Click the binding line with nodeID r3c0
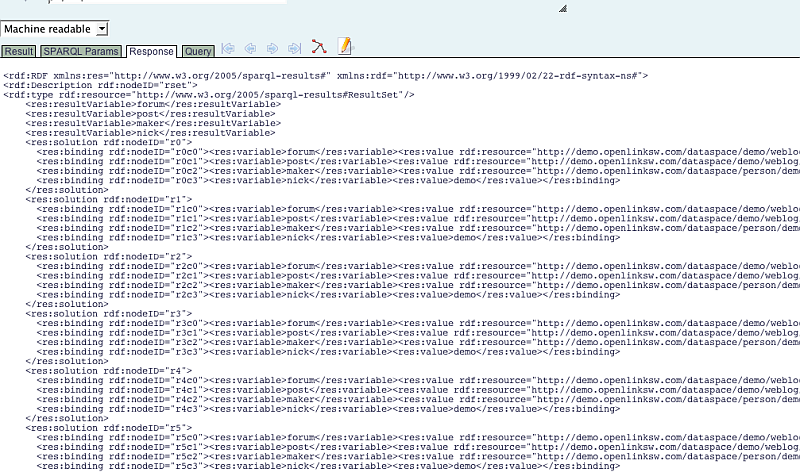The width and height of the screenshot is (800, 472). (x=418, y=324)
